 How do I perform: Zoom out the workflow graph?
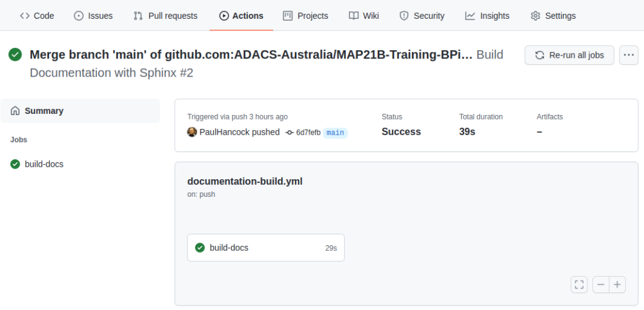point(601,285)
